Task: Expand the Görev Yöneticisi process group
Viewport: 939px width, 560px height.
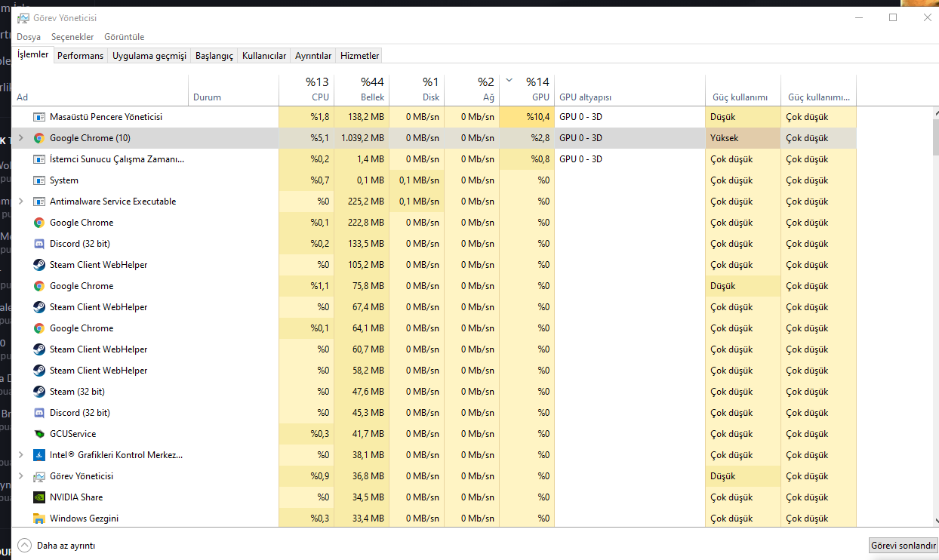Action: [20, 476]
